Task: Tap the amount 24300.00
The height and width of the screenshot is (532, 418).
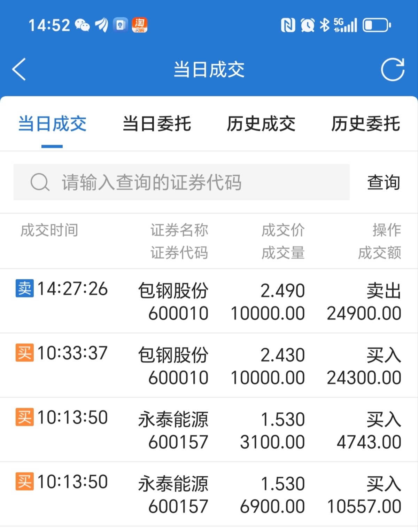Action: pyautogui.click(x=364, y=378)
